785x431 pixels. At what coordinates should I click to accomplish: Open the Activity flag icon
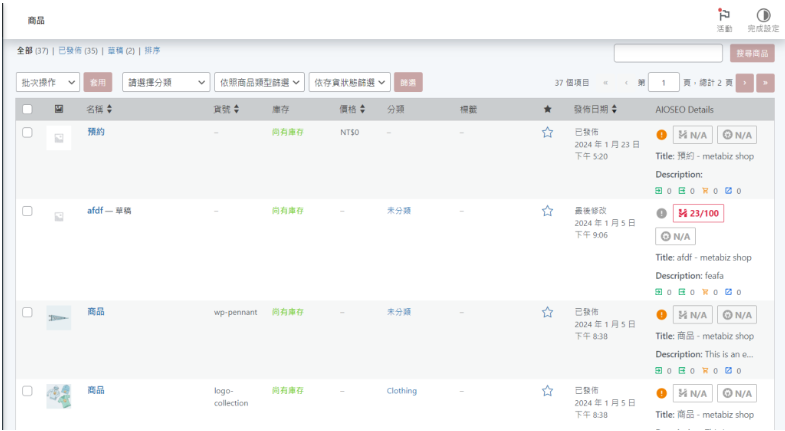[724, 15]
